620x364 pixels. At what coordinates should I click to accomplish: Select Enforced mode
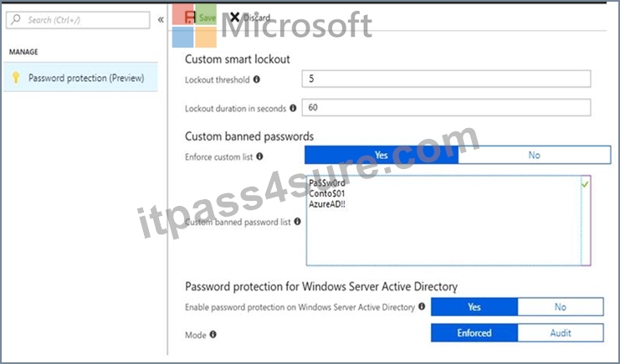coord(474,333)
